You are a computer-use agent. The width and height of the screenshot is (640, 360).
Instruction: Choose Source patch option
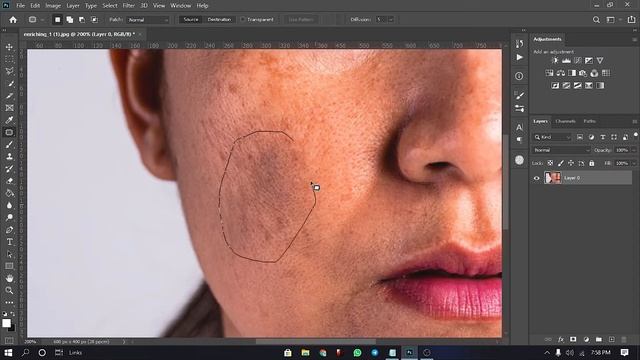[191, 20]
